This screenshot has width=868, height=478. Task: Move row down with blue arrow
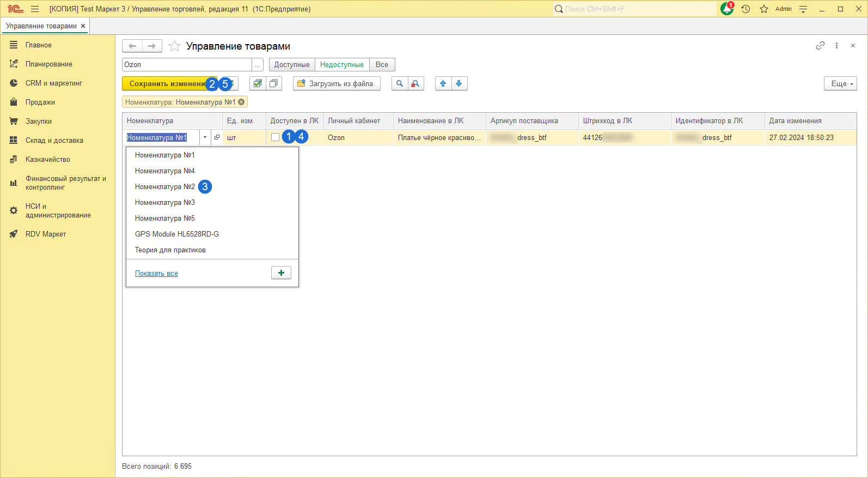[x=459, y=83]
